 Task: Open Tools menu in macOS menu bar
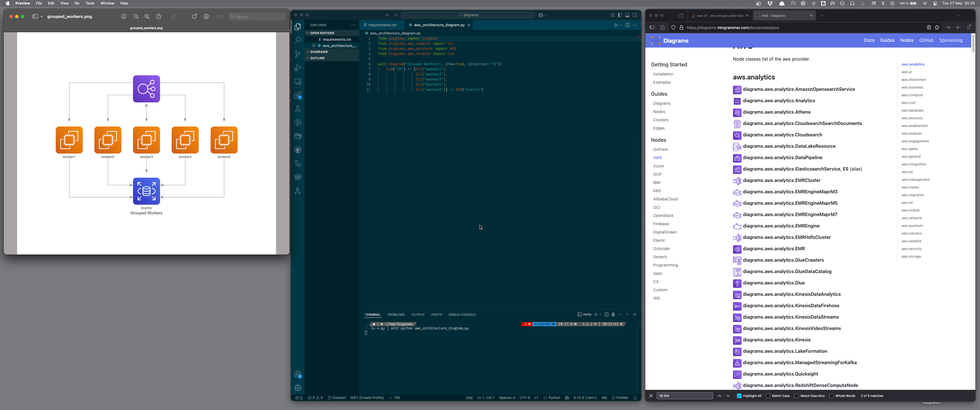[x=89, y=3]
